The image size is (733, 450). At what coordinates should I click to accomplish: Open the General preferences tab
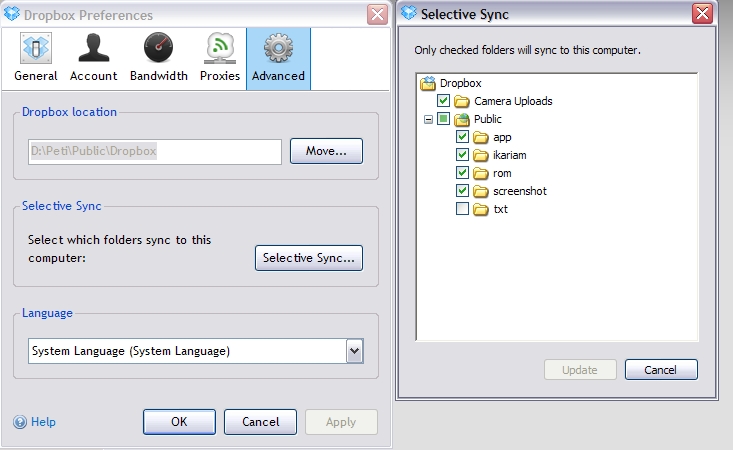(36, 58)
